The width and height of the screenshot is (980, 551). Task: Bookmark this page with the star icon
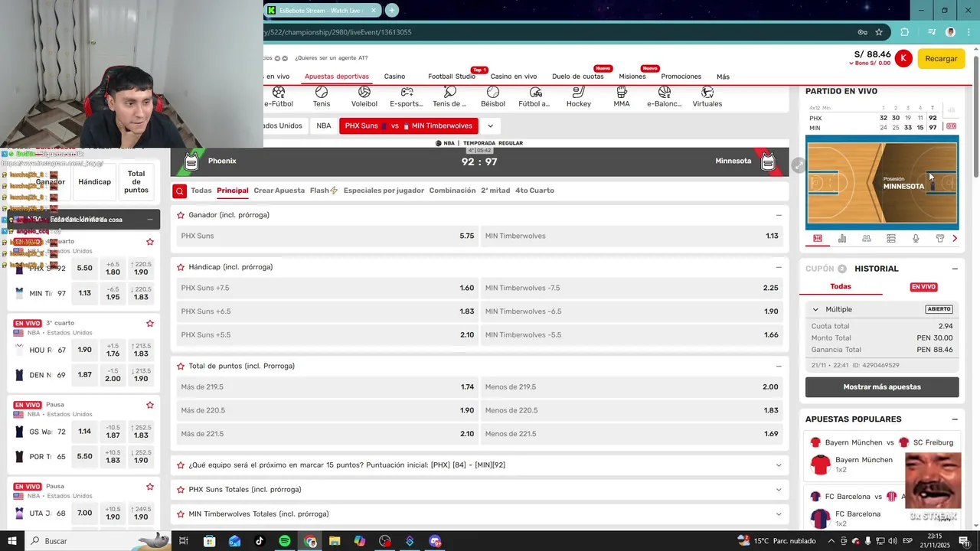tap(879, 32)
